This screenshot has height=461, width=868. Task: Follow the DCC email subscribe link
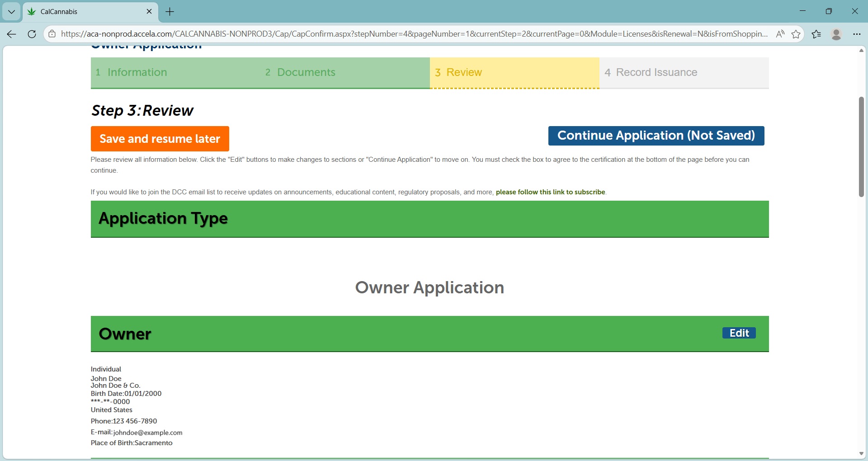click(550, 192)
